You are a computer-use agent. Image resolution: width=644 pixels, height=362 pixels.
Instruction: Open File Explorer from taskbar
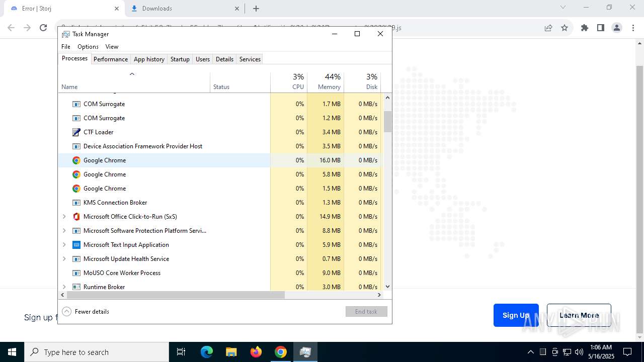pos(231,352)
